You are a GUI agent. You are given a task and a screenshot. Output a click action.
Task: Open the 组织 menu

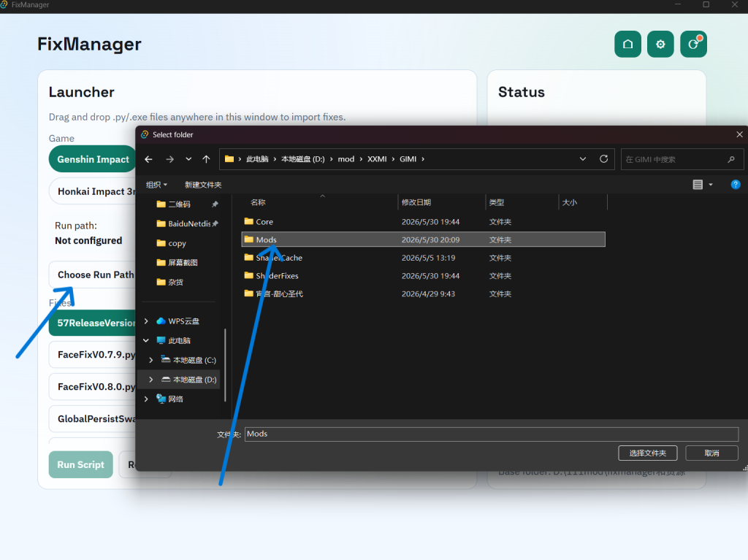tap(156, 185)
